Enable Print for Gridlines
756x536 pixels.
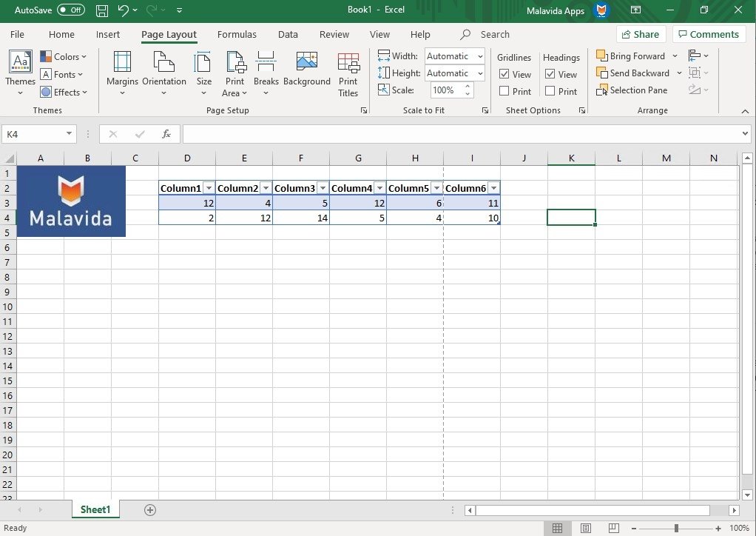(502, 91)
